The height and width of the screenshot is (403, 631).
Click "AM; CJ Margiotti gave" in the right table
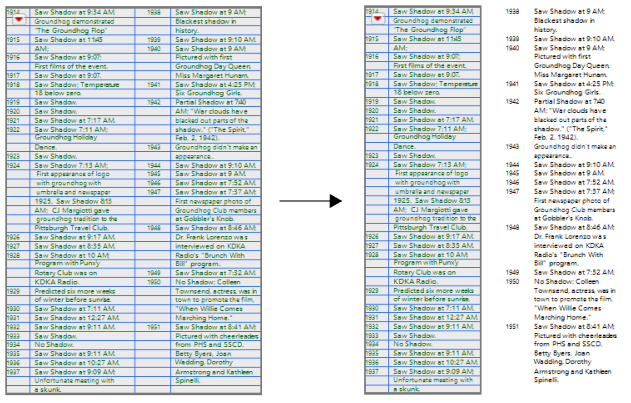(x=431, y=210)
